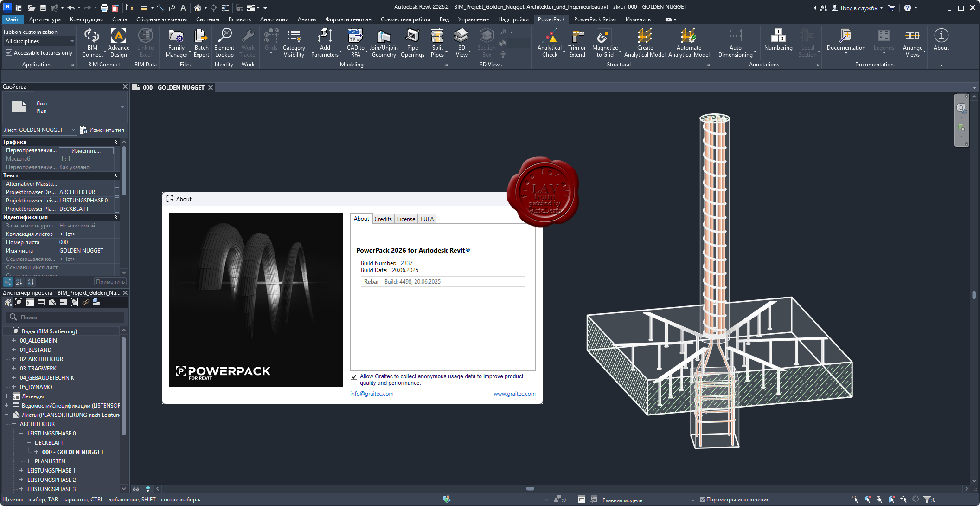The width and height of the screenshot is (980, 506).
Task: Toggle the exclusion parameters checkbox in status bar
Action: (702, 500)
